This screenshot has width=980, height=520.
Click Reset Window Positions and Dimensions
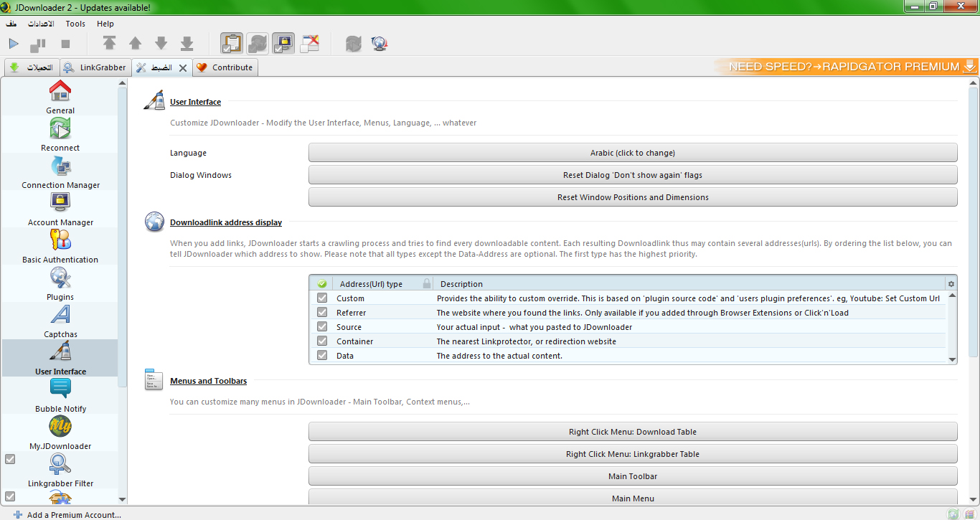(632, 197)
